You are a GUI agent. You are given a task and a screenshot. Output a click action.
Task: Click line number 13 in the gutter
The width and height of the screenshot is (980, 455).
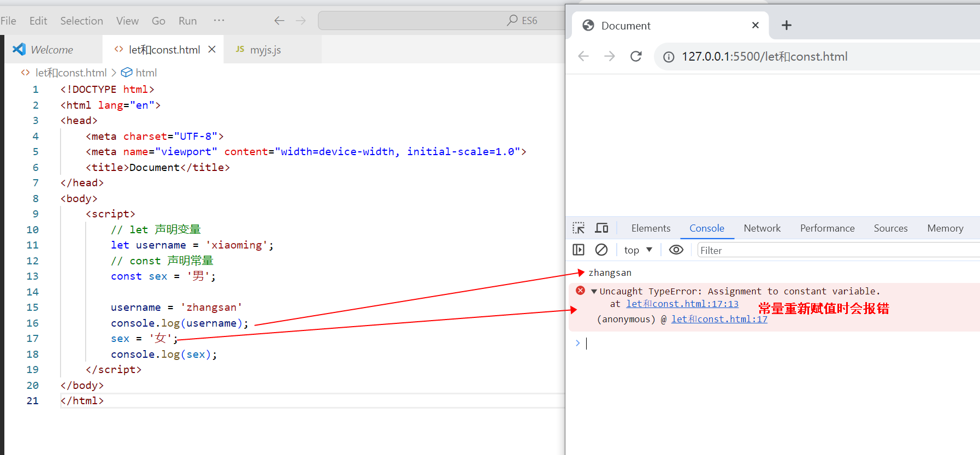coord(32,276)
